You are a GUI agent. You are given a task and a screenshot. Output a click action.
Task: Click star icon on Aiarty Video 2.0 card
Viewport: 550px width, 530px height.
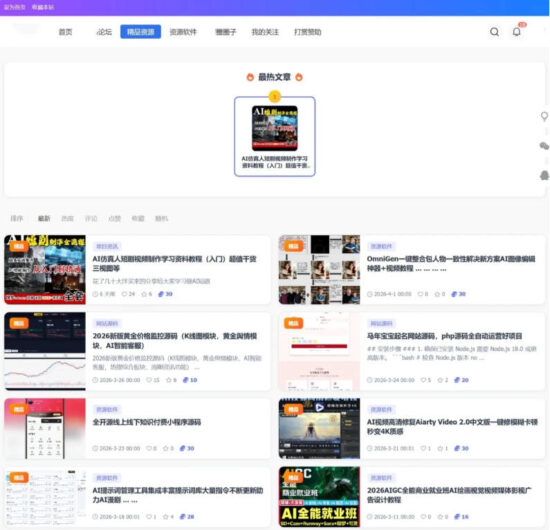[x=440, y=448]
